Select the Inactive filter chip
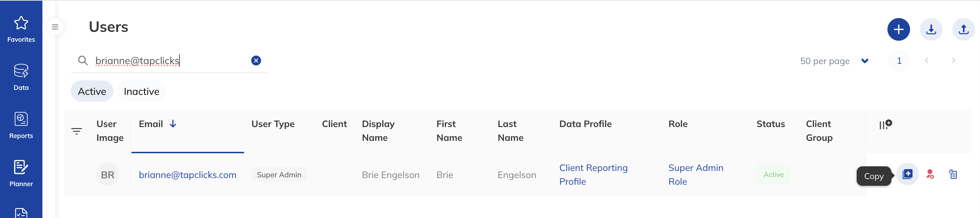This screenshot has width=980, height=218. click(142, 91)
